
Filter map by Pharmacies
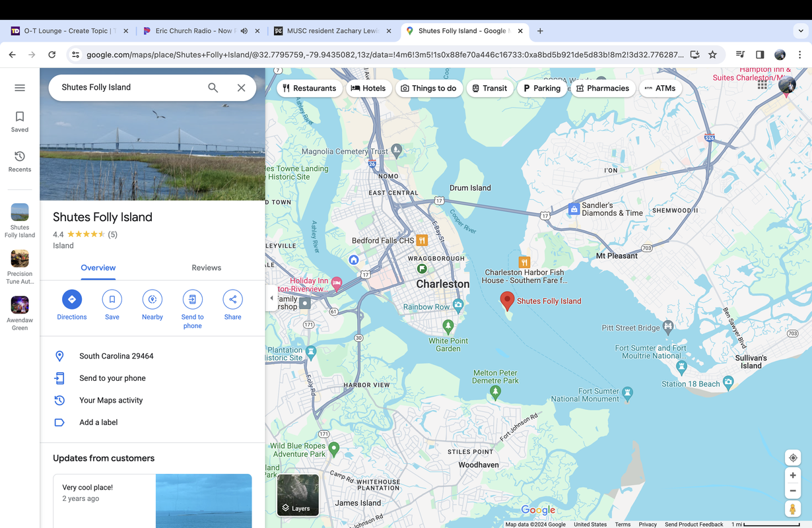tap(603, 88)
